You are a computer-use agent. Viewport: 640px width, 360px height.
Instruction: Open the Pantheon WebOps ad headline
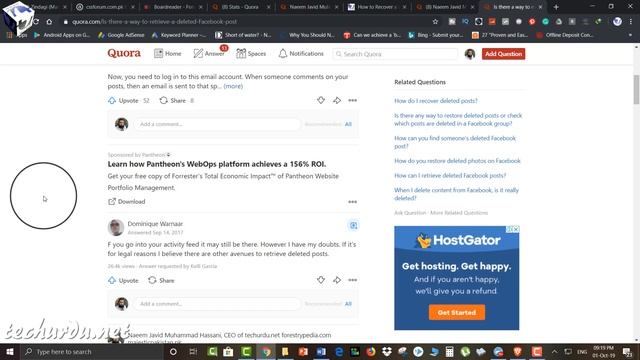coord(217,164)
